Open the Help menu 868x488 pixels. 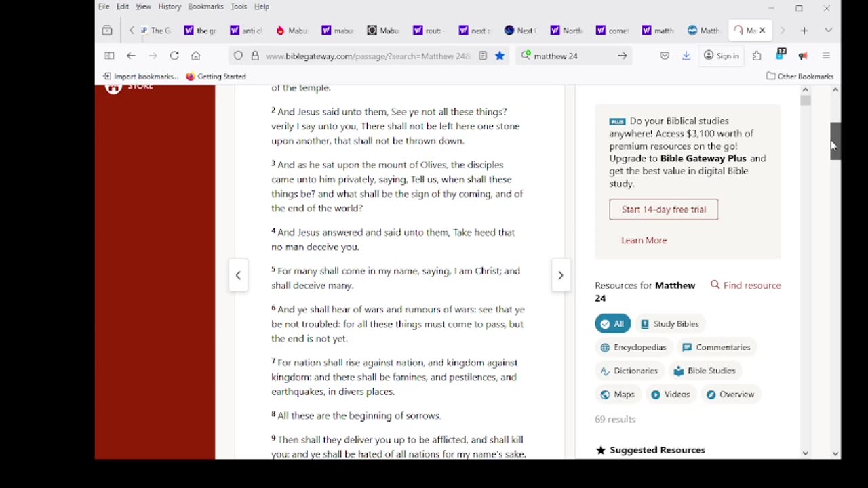point(262,7)
